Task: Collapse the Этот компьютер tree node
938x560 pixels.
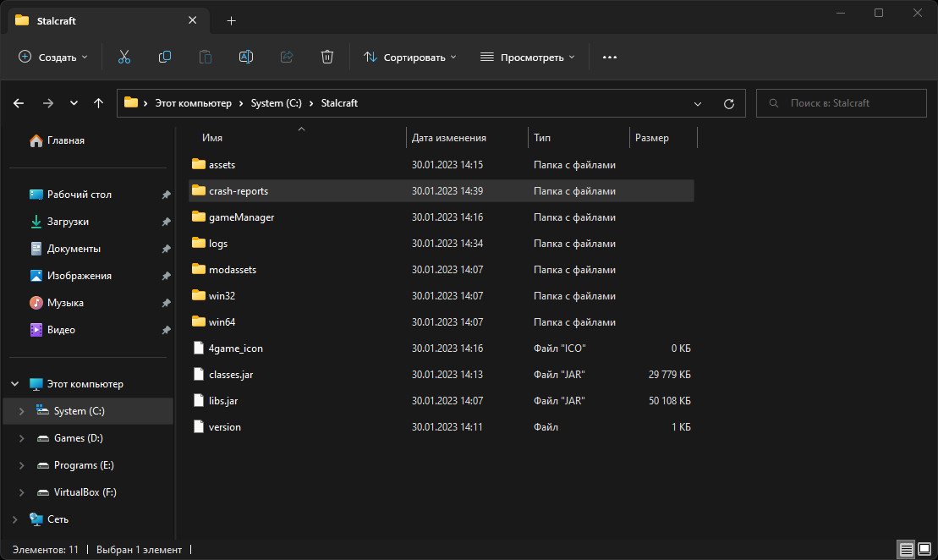Action: click(x=14, y=384)
